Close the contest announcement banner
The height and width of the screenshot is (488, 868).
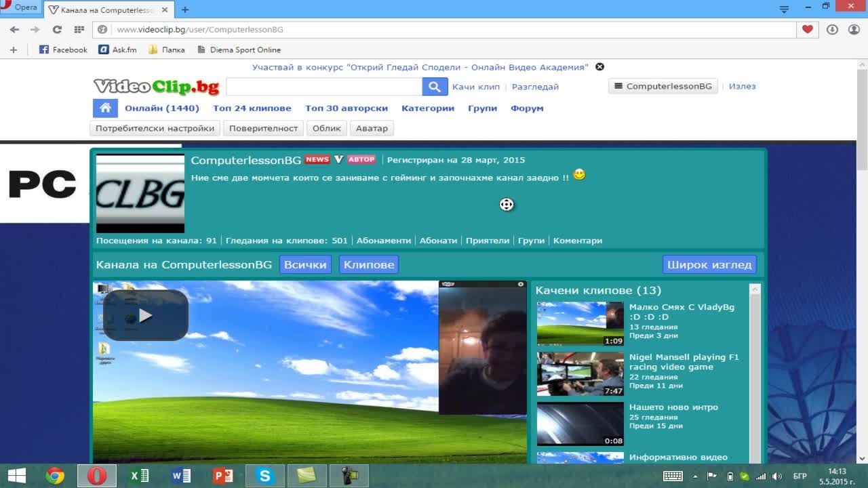pos(599,67)
